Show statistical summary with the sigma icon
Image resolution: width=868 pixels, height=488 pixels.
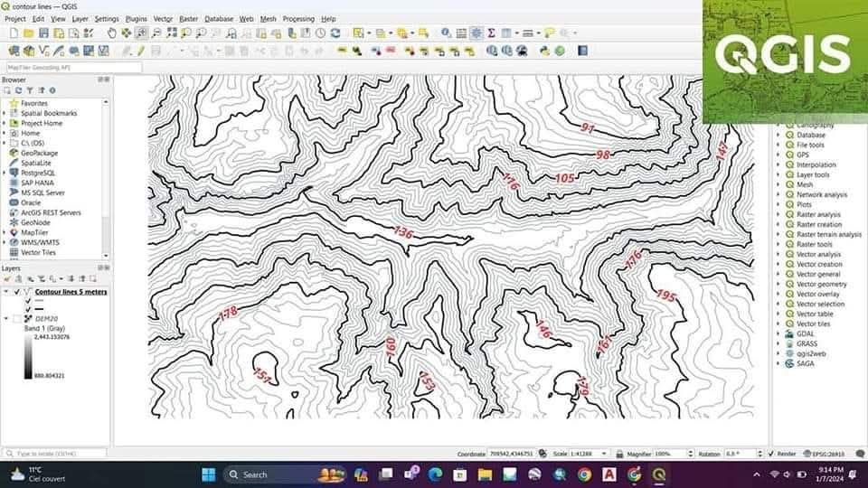491,33
